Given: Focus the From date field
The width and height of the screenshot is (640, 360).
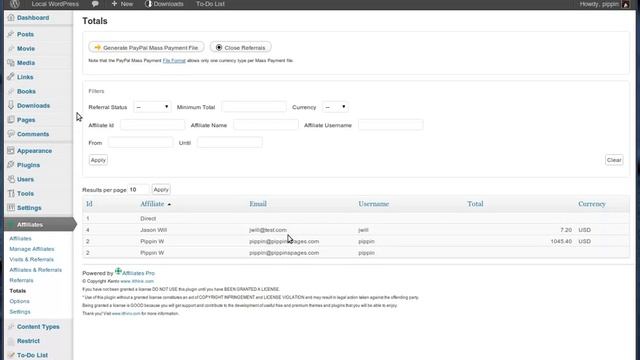Looking at the screenshot, I should [140, 142].
